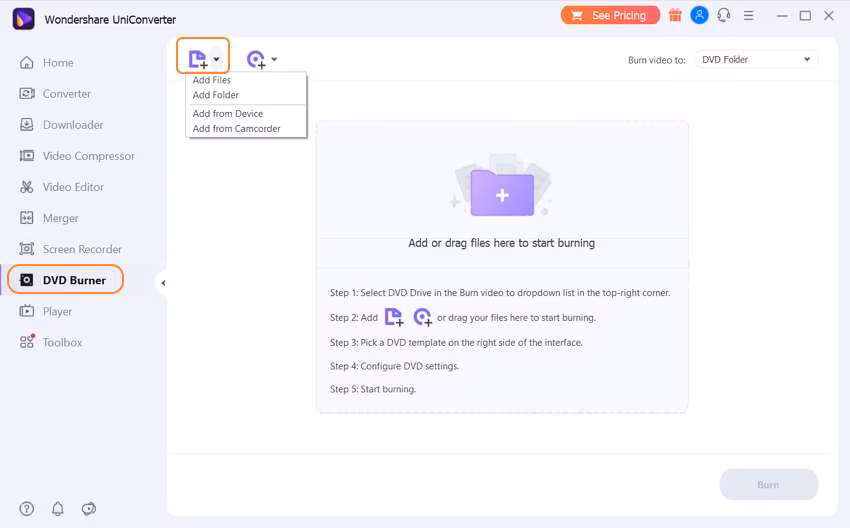Image resolution: width=850 pixels, height=528 pixels.
Task: Expand the Add Files dropdown arrow
Action: tap(216, 59)
